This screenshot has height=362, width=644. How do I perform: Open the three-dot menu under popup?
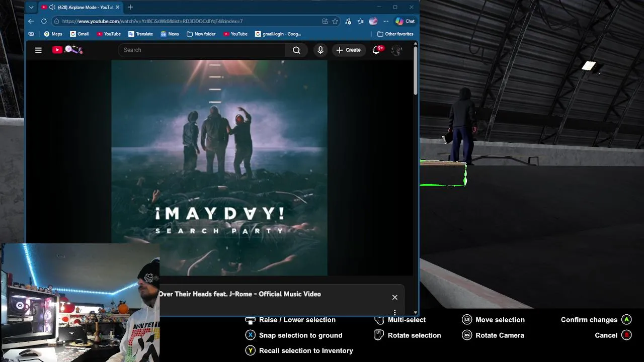[395, 312]
